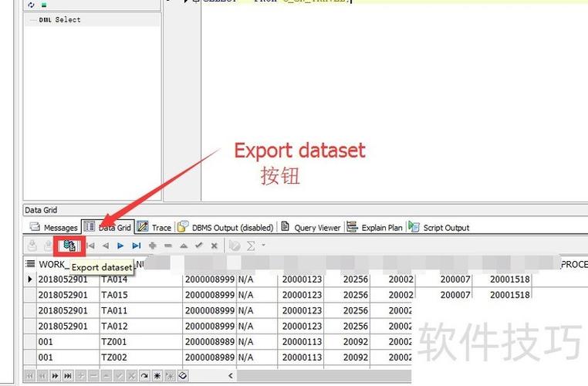The width and height of the screenshot is (588, 386).
Task: Click the Sigma calculation icon
Action: point(251,245)
